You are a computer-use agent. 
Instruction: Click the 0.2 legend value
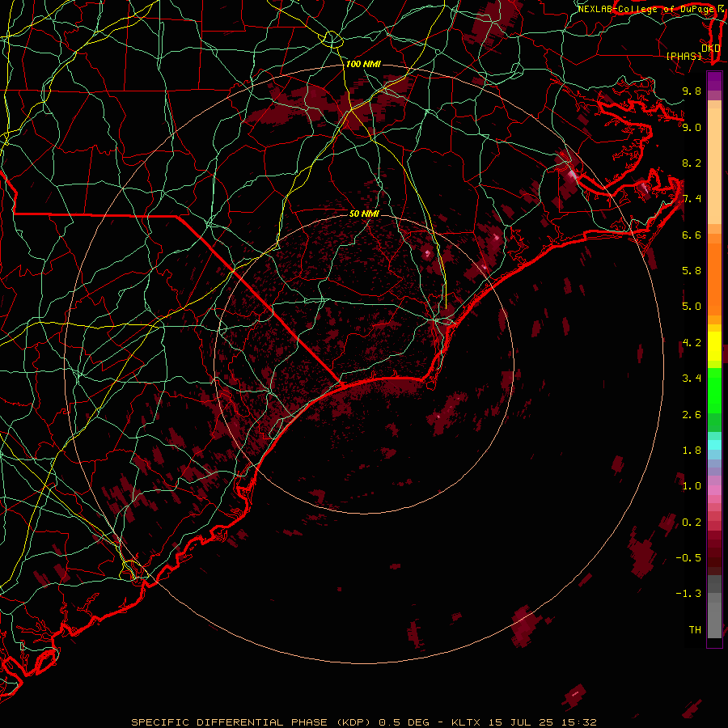tap(692, 523)
